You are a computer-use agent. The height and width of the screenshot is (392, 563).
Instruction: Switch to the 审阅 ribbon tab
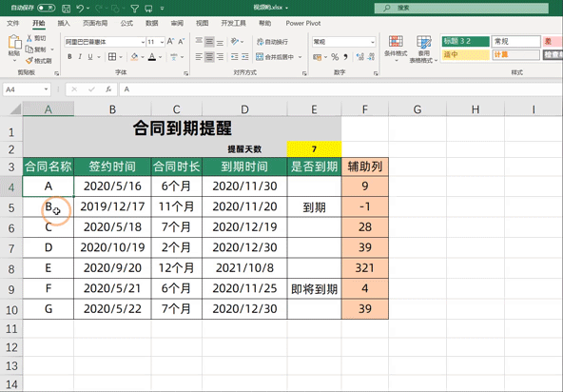177,24
